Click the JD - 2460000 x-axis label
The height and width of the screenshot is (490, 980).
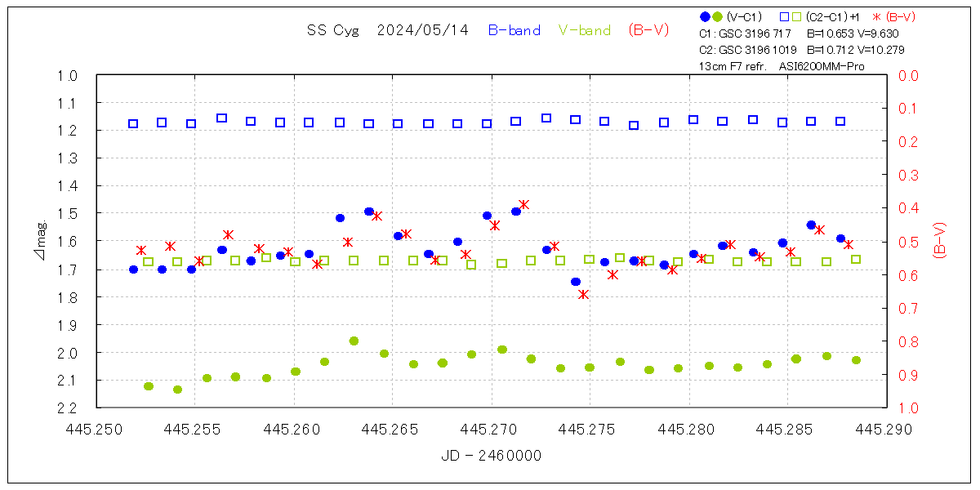coord(492,456)
